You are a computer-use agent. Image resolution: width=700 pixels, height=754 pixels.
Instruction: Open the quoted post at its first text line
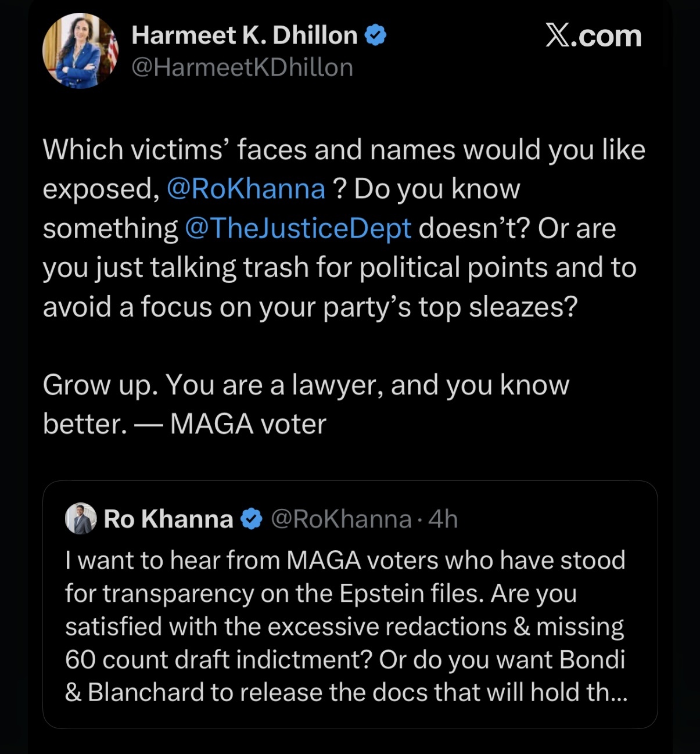345,561
